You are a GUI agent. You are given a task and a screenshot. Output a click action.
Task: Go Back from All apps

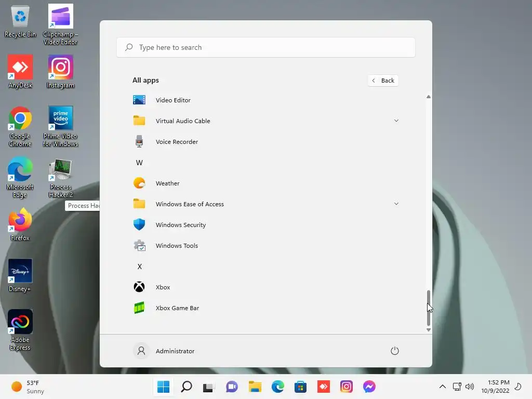click(383, 81)
